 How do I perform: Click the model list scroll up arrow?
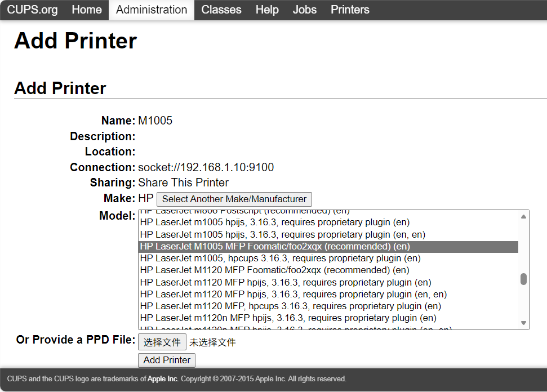point(523,217)
